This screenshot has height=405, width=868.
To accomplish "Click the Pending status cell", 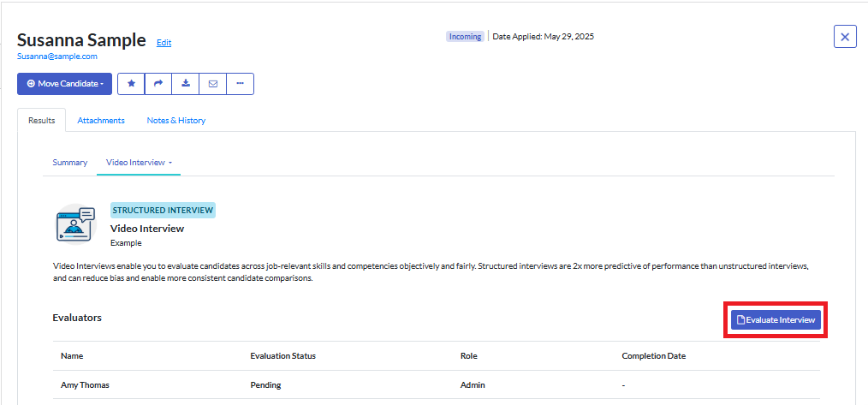I will 265,385.
